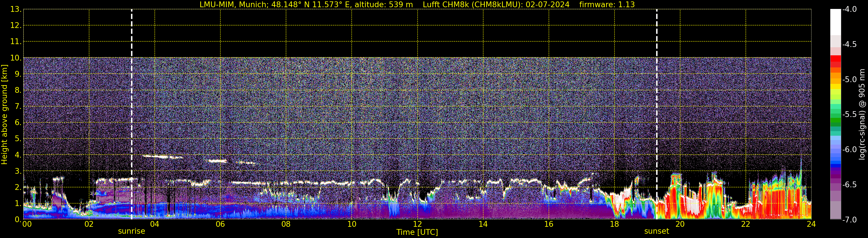Click height tick '13.' on the y-axis
This screenshot has height=238, width=868.
pyautogui.click(x=16, y=10)
